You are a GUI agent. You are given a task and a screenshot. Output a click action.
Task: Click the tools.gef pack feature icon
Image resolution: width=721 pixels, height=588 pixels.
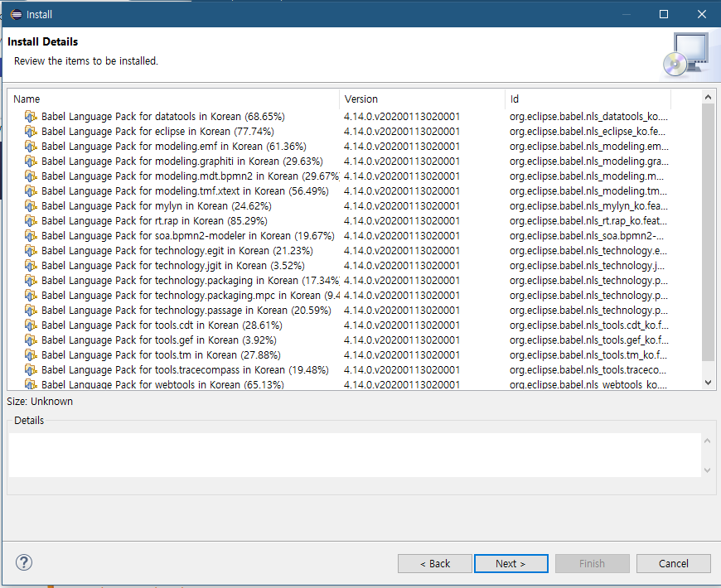(x=31, y=340)
